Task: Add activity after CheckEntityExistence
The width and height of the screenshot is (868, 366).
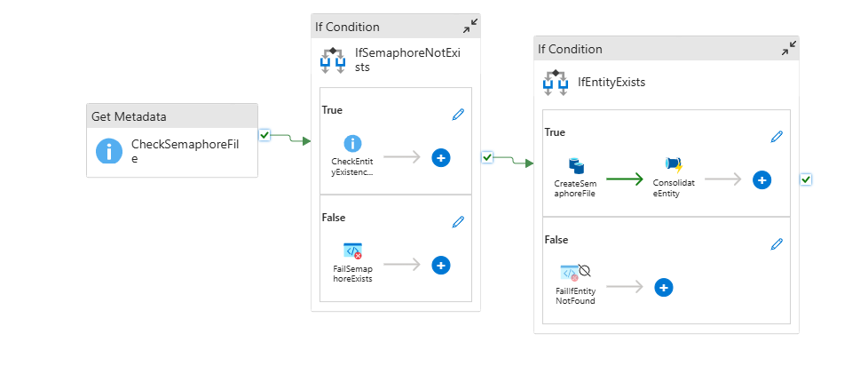Action: 441,157
